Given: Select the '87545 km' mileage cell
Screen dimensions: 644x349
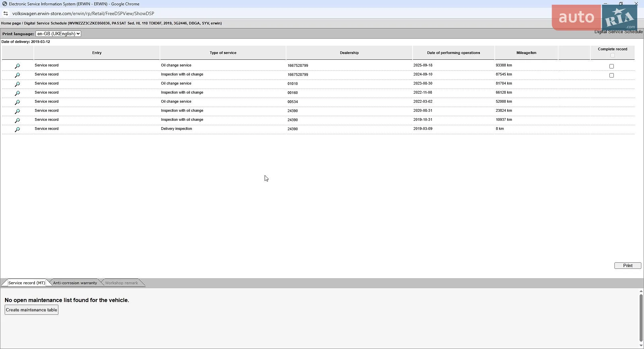Looking at the screenshot, I should (x=504, y=74).
